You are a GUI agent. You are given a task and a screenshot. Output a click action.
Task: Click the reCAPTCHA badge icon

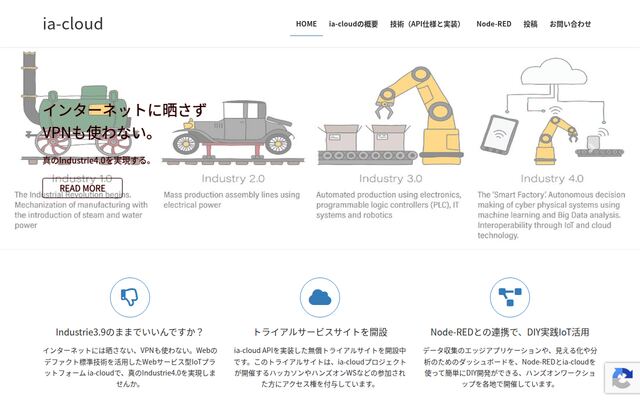[622, 378]
